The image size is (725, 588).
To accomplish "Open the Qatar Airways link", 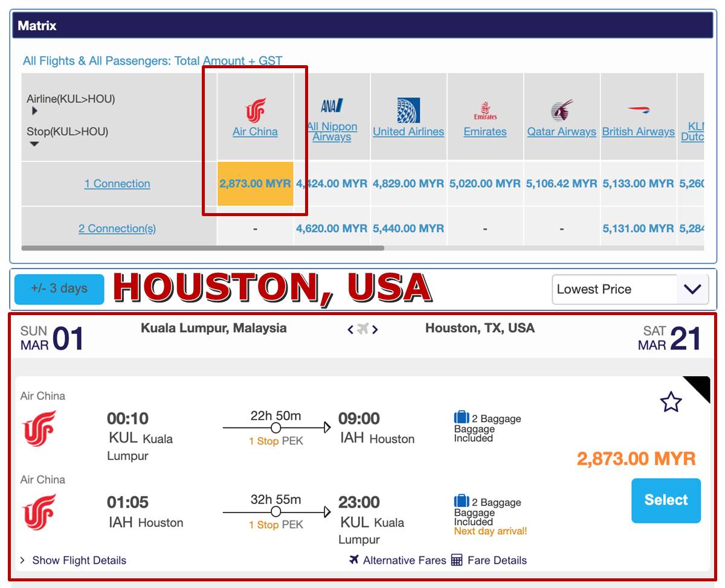I will click(562, 132).
